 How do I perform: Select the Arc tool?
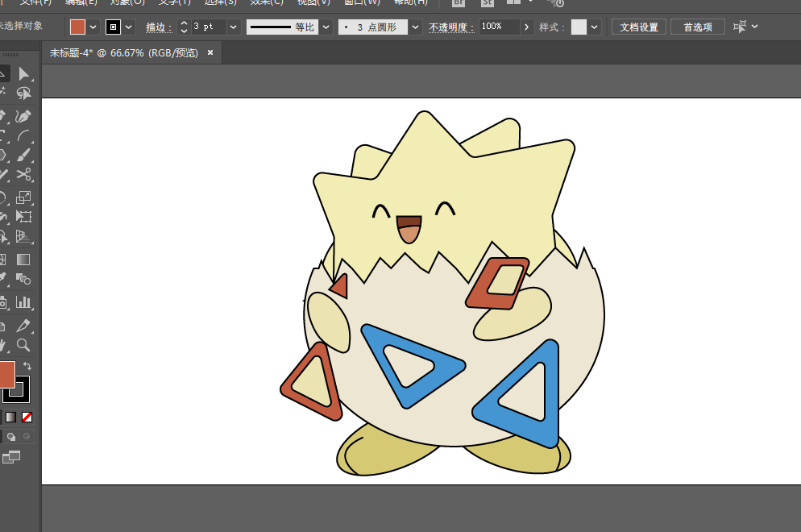[x=23, y=136]
